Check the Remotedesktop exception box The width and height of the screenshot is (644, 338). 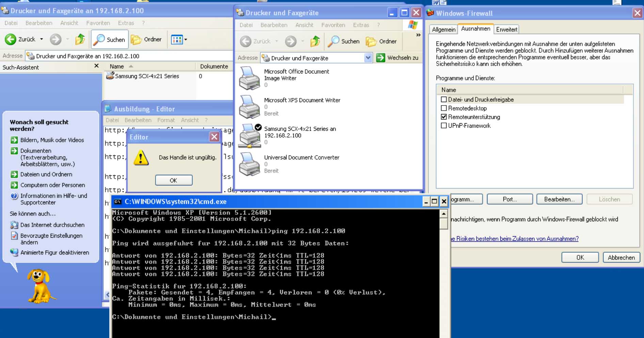coord(444,108)
